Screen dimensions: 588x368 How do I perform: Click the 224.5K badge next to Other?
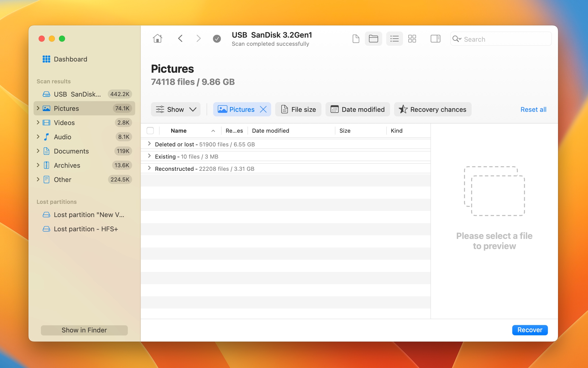click(120, 180)
